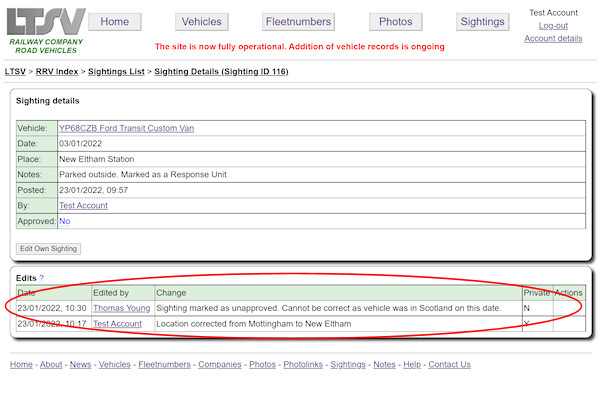Viewport: 600px width, 400px height.
Task: Open Thomas Young editor profile link
Action: (121, 308)
